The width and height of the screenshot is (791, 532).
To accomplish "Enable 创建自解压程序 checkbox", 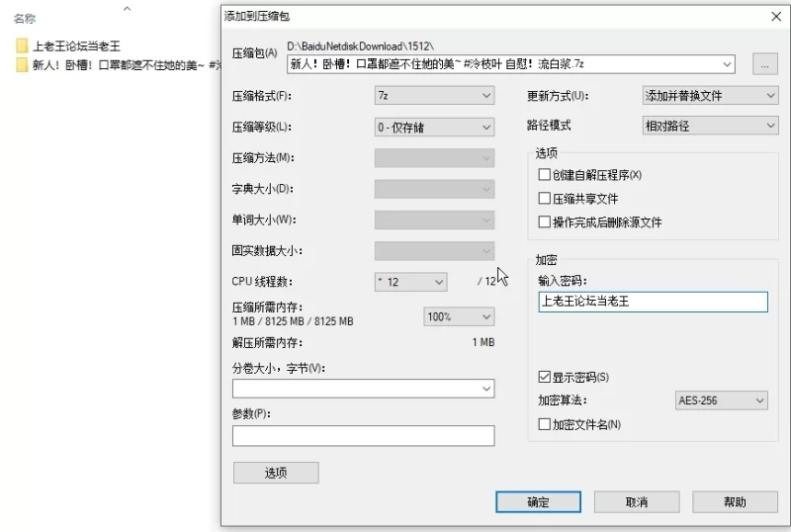I will [x=545, y=175].
